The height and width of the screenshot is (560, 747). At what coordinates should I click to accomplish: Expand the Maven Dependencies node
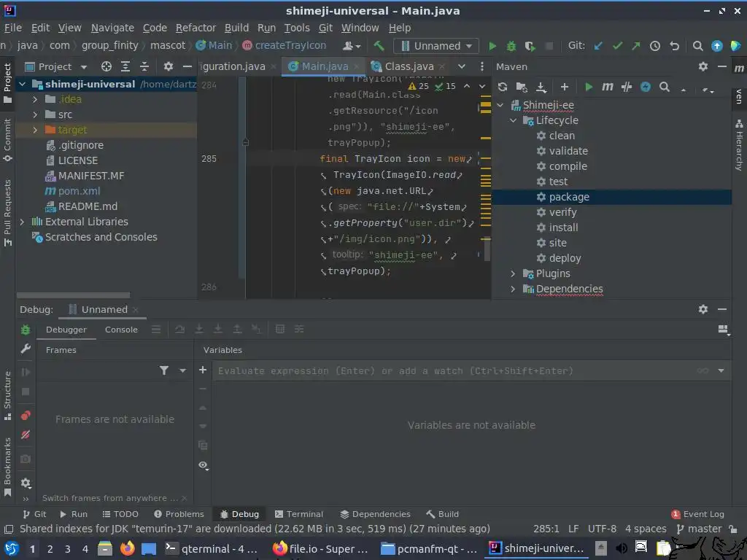[513, 289]
